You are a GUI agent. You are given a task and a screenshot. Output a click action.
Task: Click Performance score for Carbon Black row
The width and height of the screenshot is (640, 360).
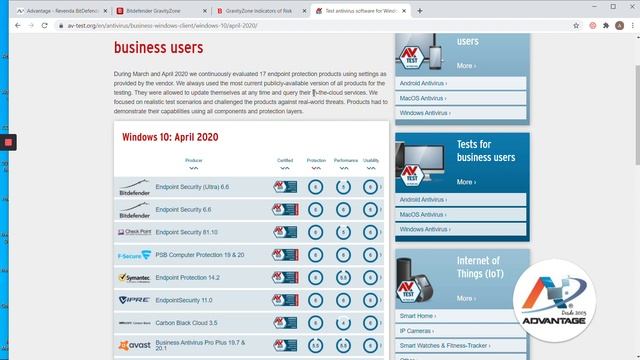tap(343, 323)
